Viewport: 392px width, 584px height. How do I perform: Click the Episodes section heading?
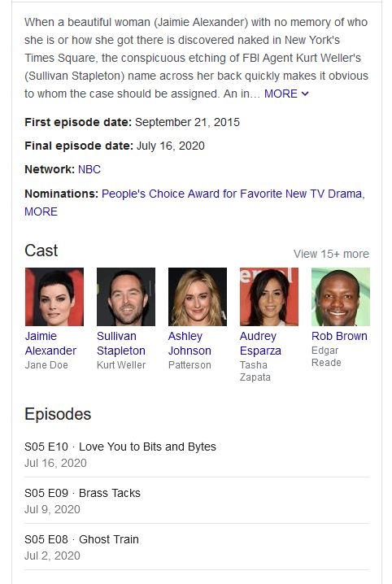[x=58, y=414]
